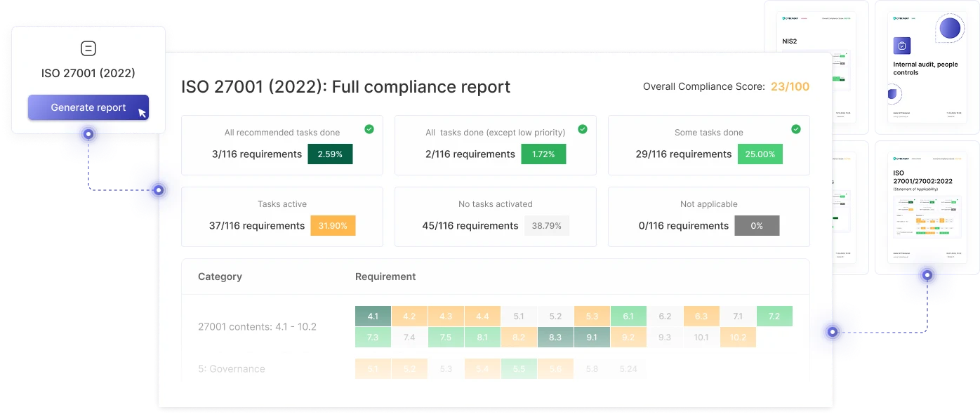Click checkmark on All tasks done except low priority
Screen dimensions: 980x414
[582, 128]
